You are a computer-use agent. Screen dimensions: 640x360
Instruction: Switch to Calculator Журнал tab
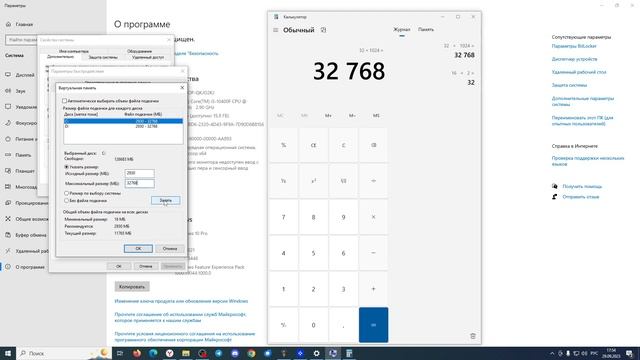(x=402, y=29)
